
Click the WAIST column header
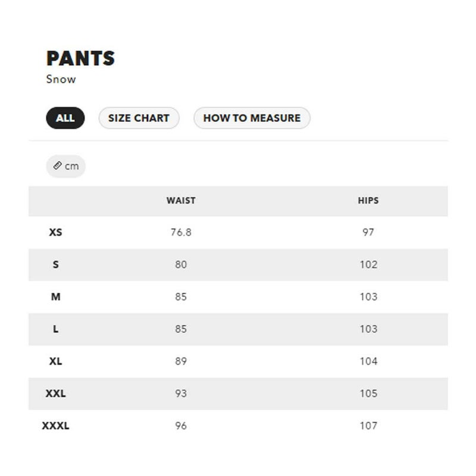click(181, 201)
